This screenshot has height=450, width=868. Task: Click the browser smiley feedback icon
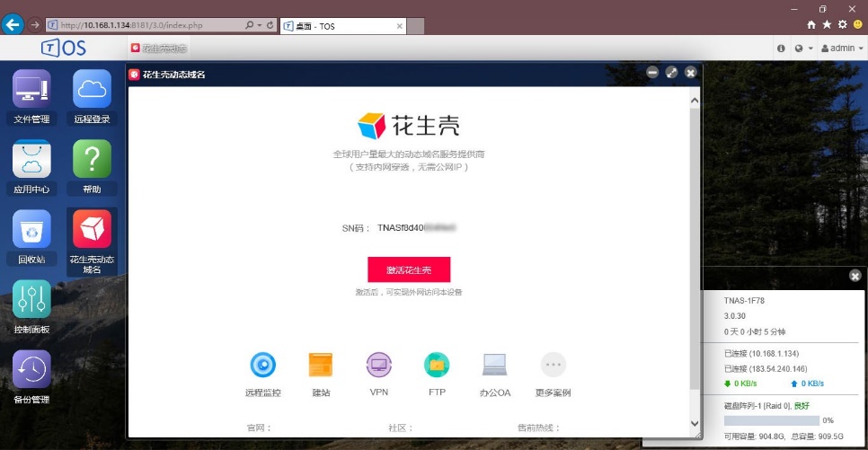coord(858,24)
